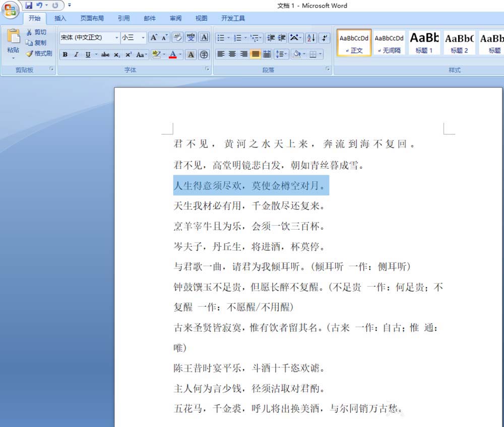Click the Clear Formatting eraser icon
The width and height of the screenshot is (504, 427).
pyautogui.click(x=177, y=38)
